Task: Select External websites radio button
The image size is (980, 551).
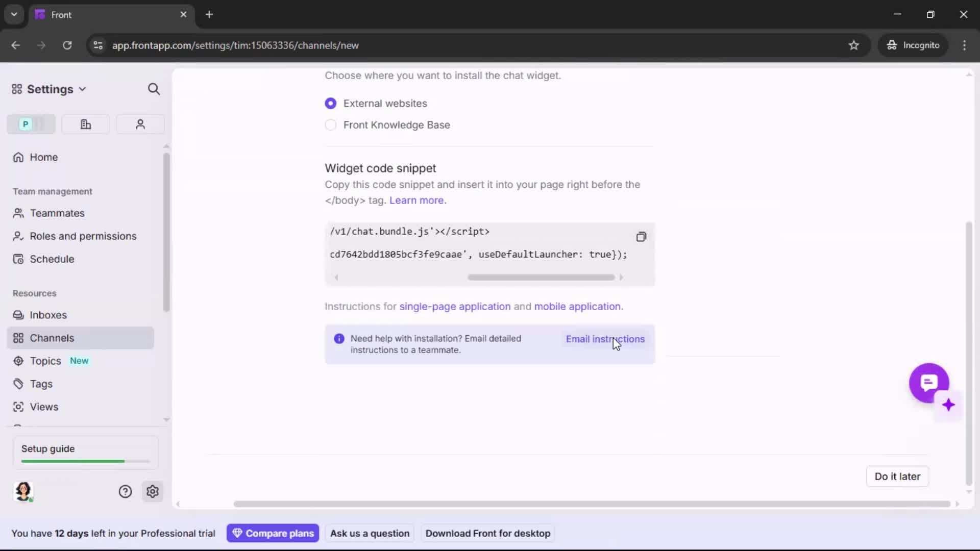Action: [x=331, y=103]
